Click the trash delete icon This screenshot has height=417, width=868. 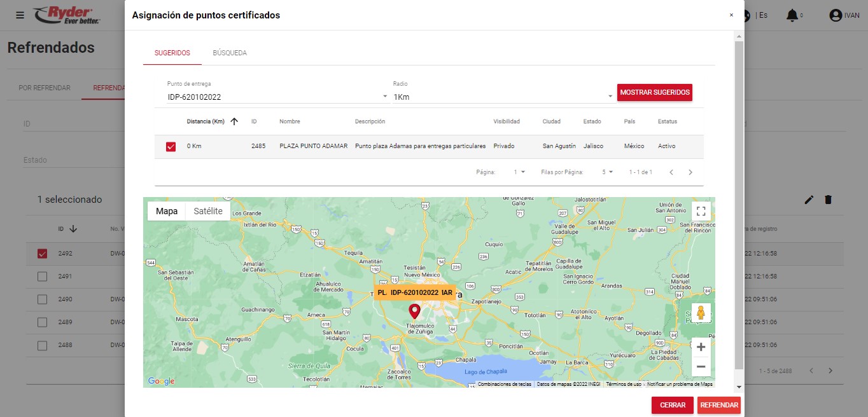828,200
